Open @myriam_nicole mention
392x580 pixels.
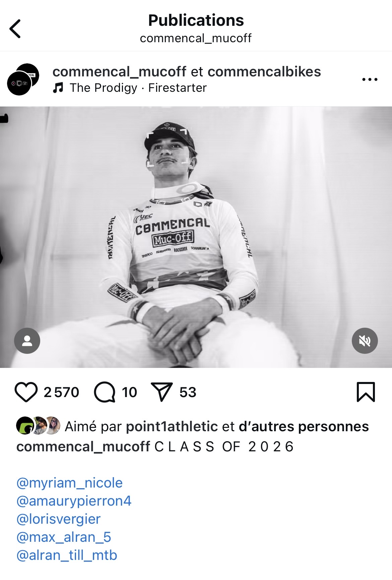click(69, 483)
